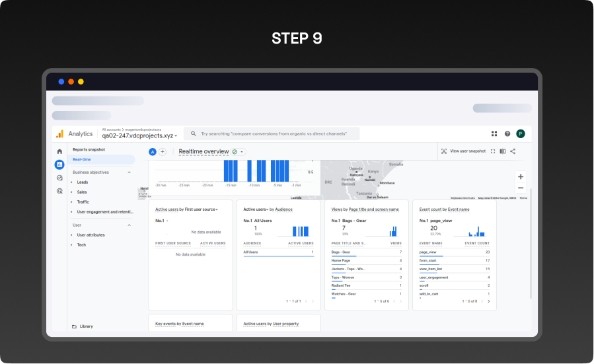This screenshot has height=364, width=594.
Task: Add a comparison with the plus circle
Action: 163,152
